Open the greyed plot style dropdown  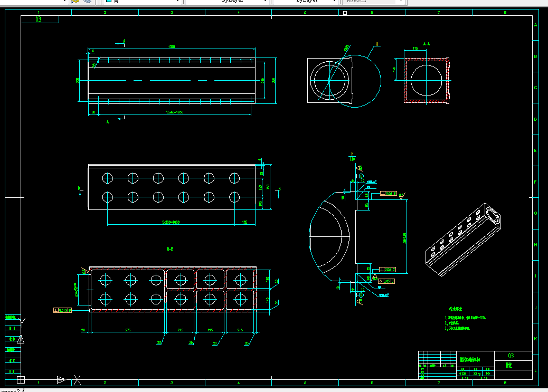tap(374, 2)
